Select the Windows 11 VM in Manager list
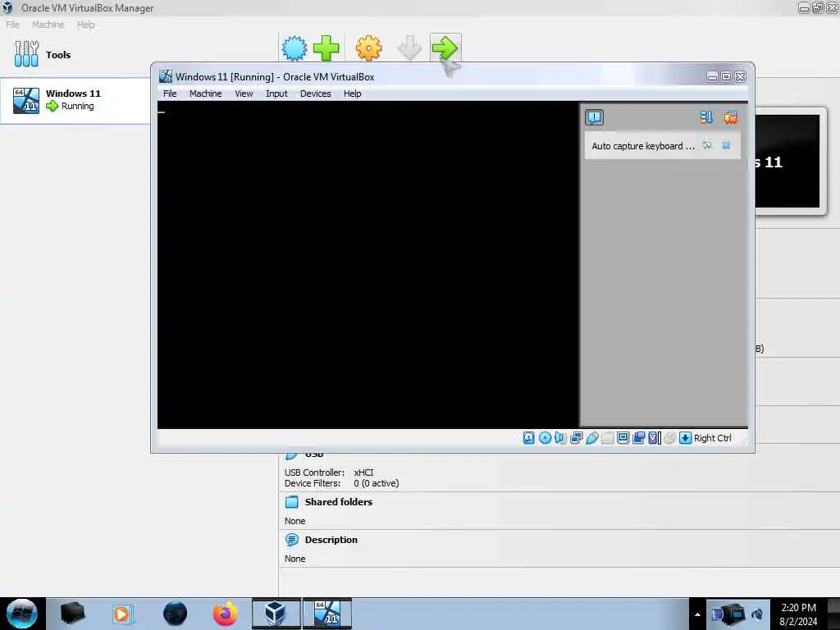The image size is (840, 630). (x=75, y=100)
